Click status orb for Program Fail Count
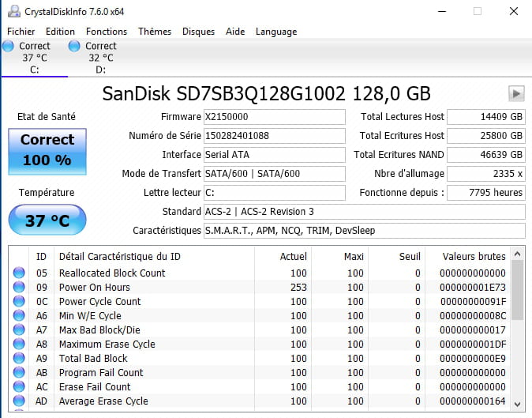This screenshot has height=418, width=532. (x=19, y=372)
